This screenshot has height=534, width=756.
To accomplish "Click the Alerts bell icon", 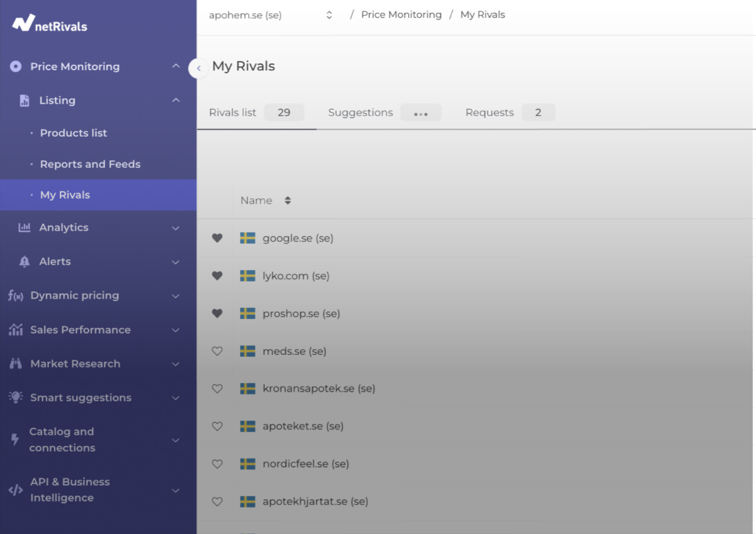I will pos(24,262).
